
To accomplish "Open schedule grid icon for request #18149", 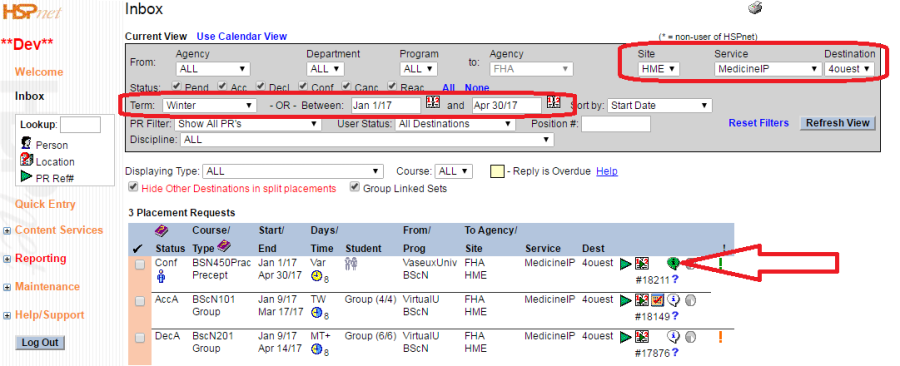I will (x=642, y=300).
